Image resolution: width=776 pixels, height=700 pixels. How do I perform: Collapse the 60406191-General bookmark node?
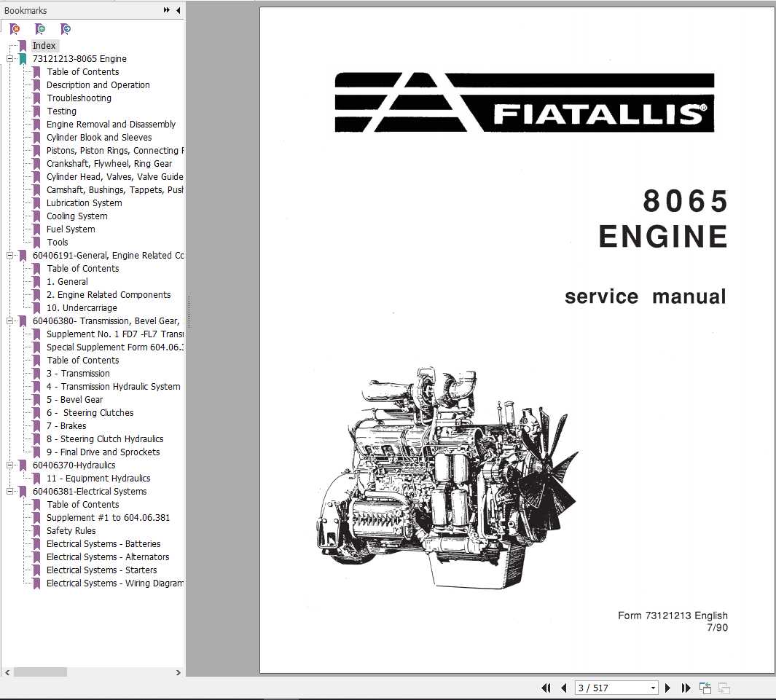[x=9, y=255]
